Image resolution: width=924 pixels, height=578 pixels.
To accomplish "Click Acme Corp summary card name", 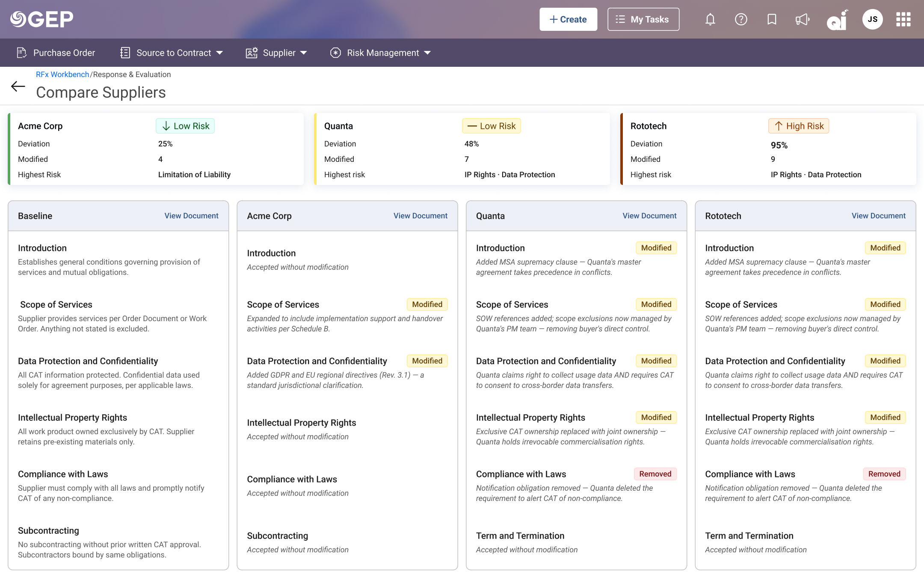I will [x=40, y=126].
